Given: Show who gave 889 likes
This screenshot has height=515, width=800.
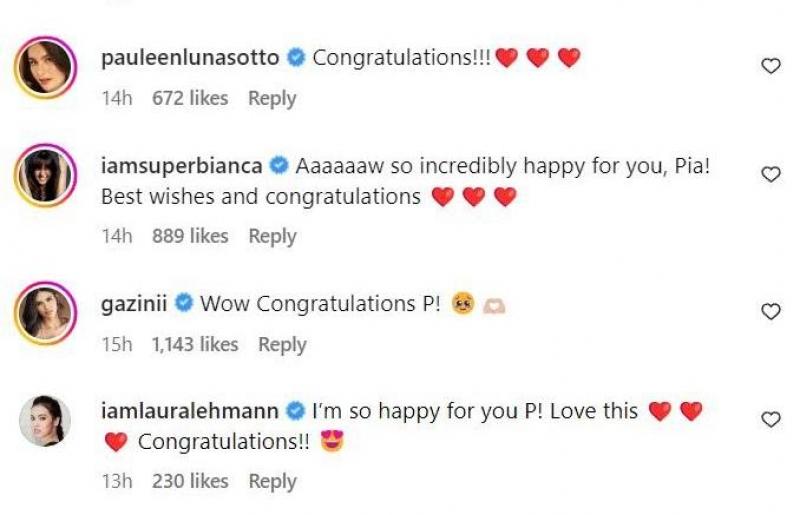Looking at the screenshot, I should 190,236.
